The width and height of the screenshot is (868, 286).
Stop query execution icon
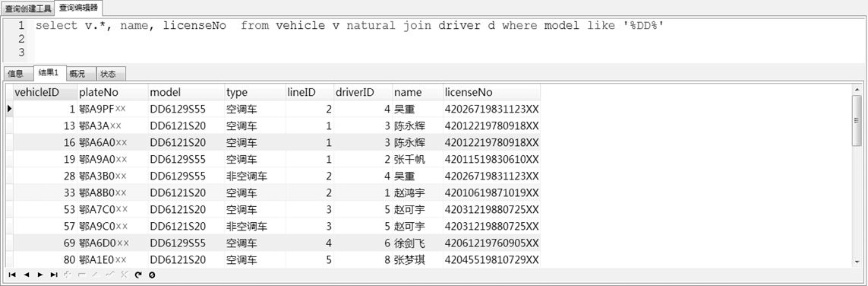click(152, 275)
